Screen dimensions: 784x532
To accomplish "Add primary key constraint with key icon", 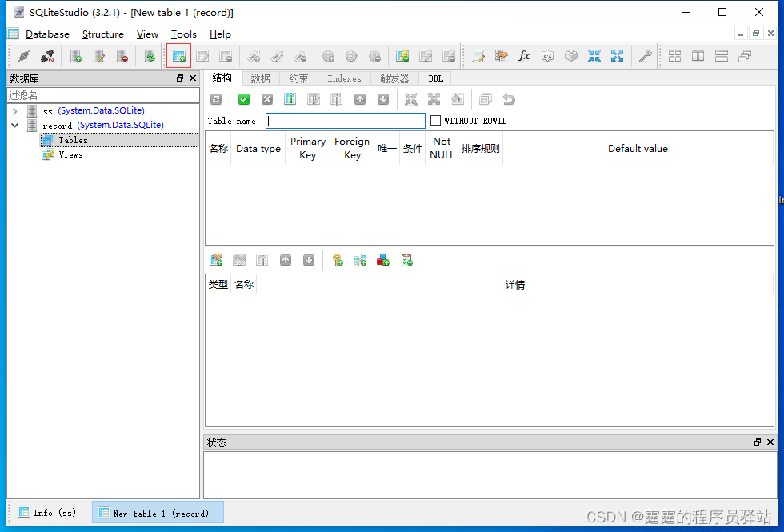I will [338, 260].
